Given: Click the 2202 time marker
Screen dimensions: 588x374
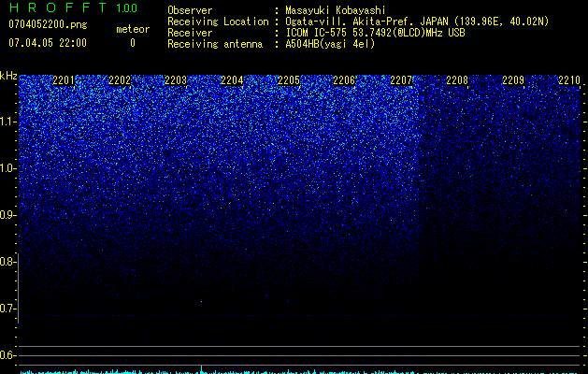Looking at the screenshot, I should point(120,80).
